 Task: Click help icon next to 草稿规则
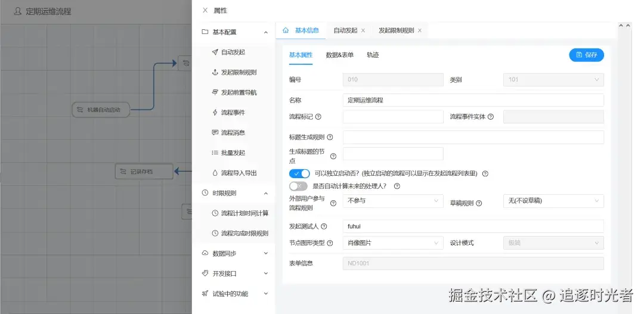click(x=478, y=203)
